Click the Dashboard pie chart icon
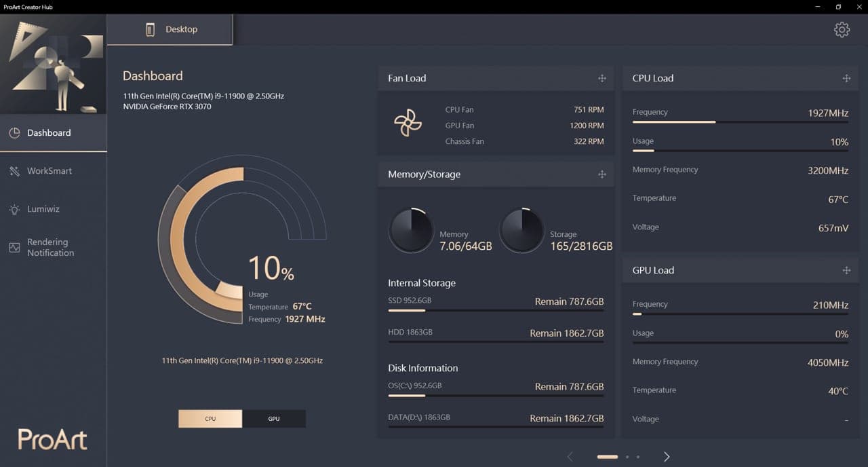 click(x=14, y=133)
